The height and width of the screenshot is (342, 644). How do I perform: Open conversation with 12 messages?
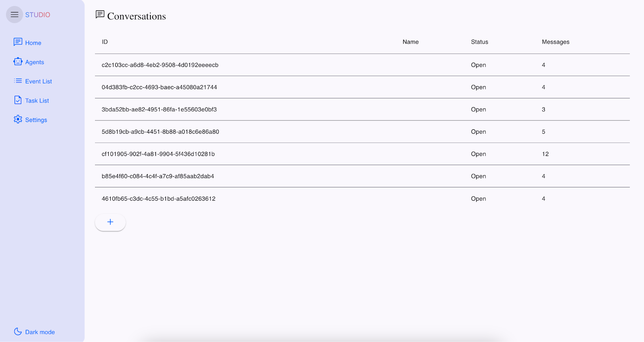tap(158, 154)
